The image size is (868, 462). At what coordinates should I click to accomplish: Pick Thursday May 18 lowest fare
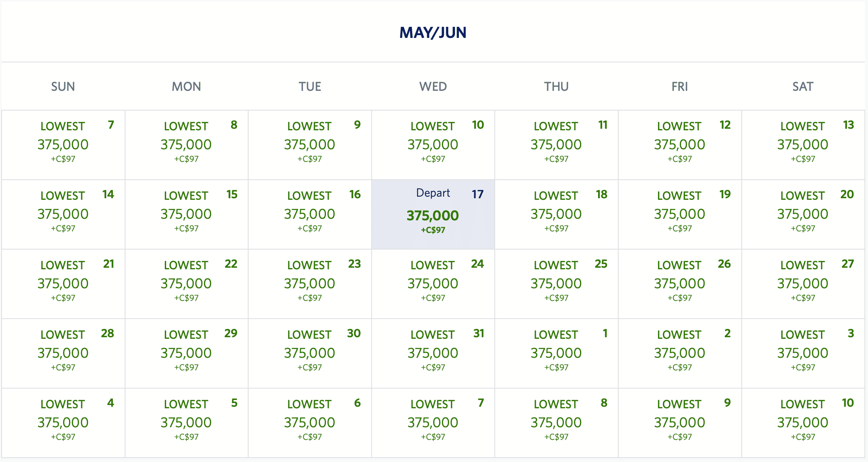coord(556,214)
